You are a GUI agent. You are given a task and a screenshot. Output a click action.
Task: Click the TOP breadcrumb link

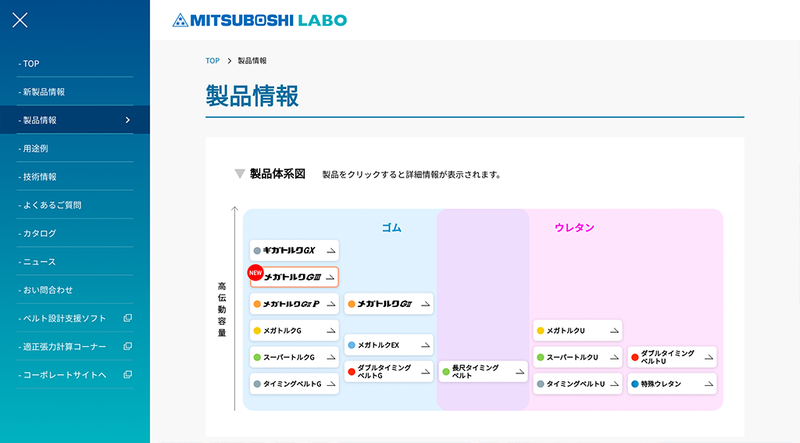pyautogui.click(x=212, y=61)
